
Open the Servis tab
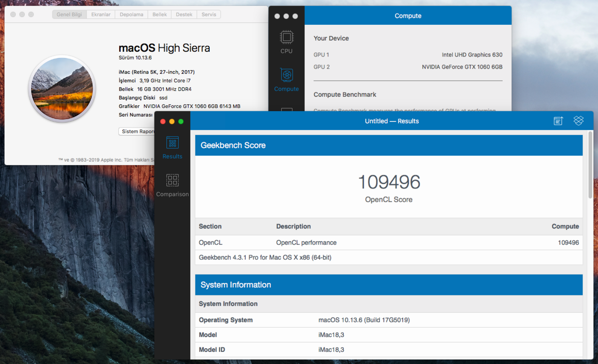point(209,14)
